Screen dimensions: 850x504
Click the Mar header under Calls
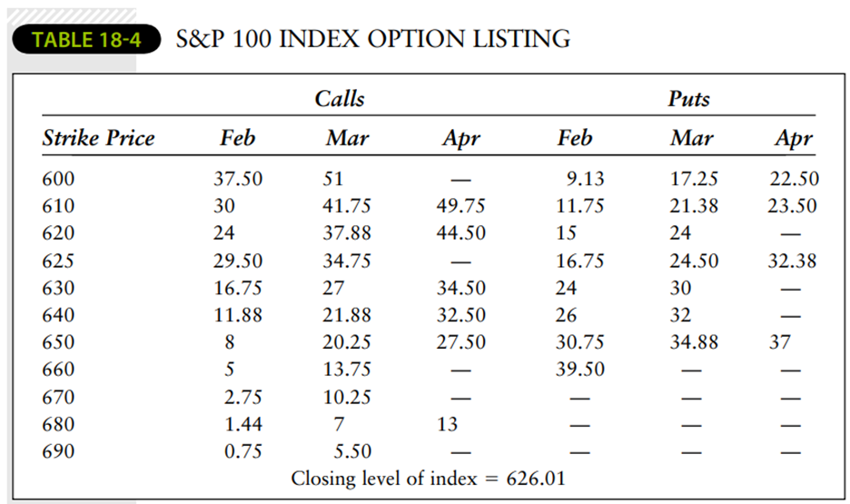(347, 138)
